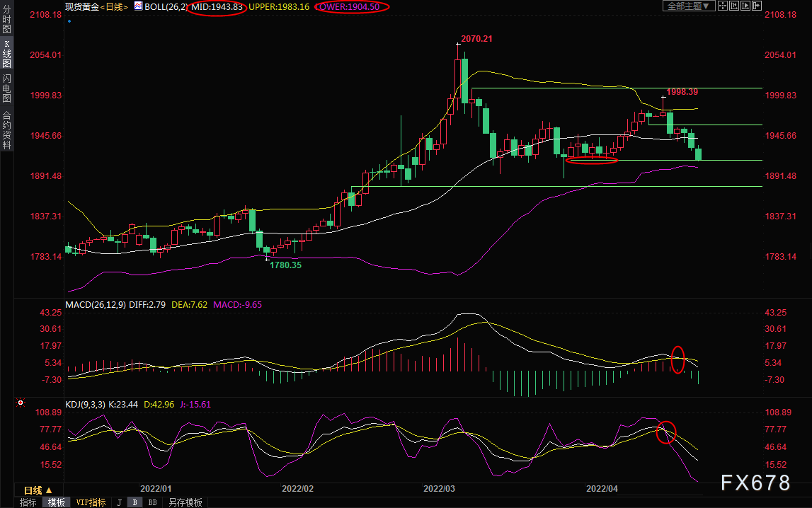Click the BOLL indicator chart icon
This screenshot has height=508, width=812.
click(x=138, y=6)
